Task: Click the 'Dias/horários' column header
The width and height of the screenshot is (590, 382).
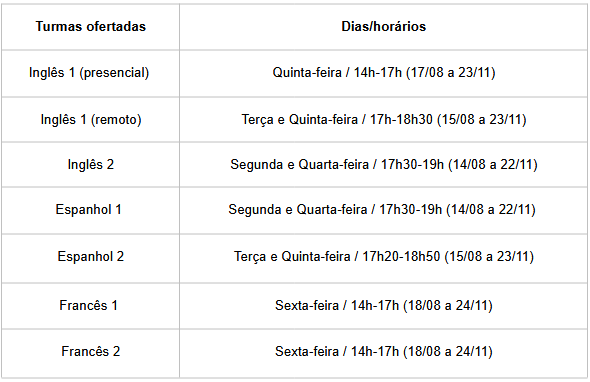Action: [x=383, y=26]
